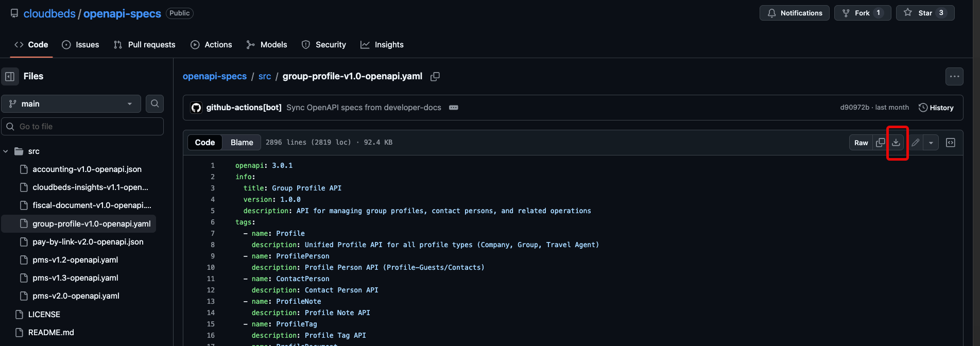This screenshot has width=980, height=346.
Task: Download the raw file
Action: click(896, 143)
